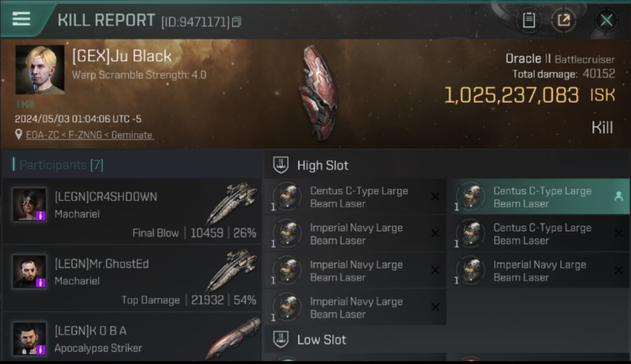Open the hamburger menu
Screen dimensions: 631x364
(21, 19)
